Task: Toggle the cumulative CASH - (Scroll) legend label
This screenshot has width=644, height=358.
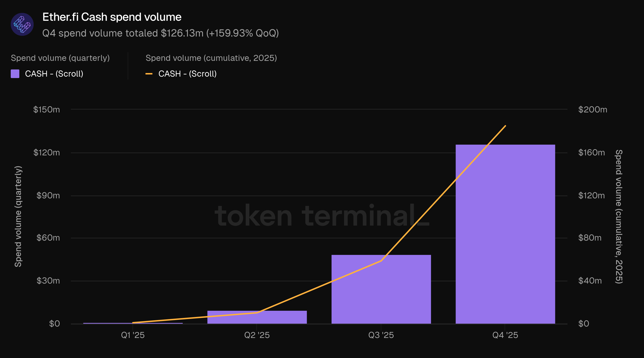Action: pos(187,74)
